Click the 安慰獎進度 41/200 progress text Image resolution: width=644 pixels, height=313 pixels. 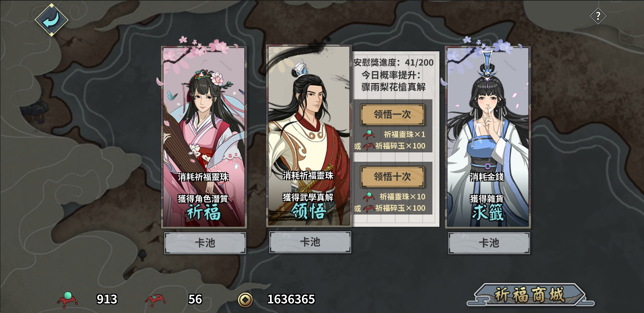tap(393, 63)
